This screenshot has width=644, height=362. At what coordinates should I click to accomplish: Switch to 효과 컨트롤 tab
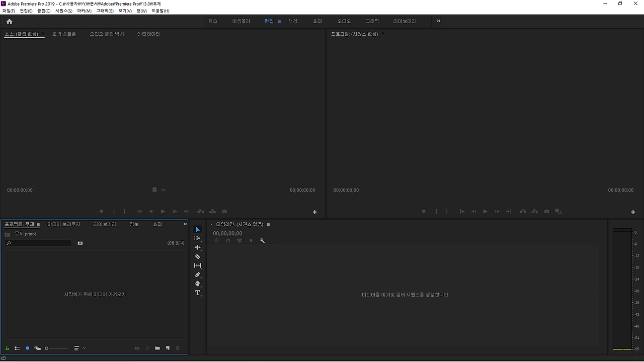tap(64, 34)
